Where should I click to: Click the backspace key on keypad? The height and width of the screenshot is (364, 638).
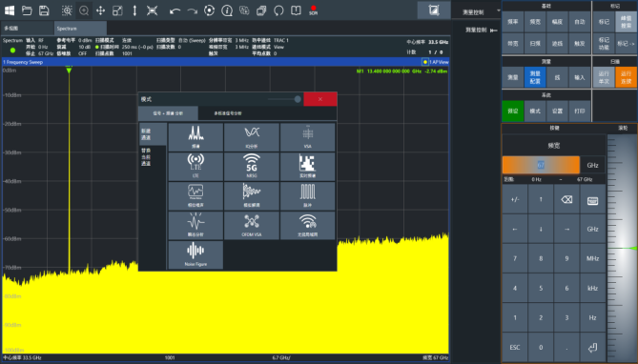[x=566, y=199]
